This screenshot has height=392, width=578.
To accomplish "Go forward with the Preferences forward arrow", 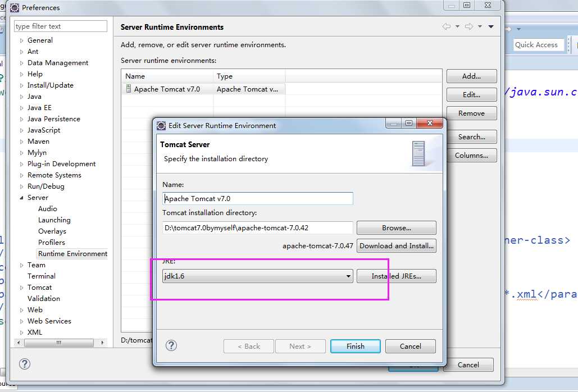I will pos(469,26).
